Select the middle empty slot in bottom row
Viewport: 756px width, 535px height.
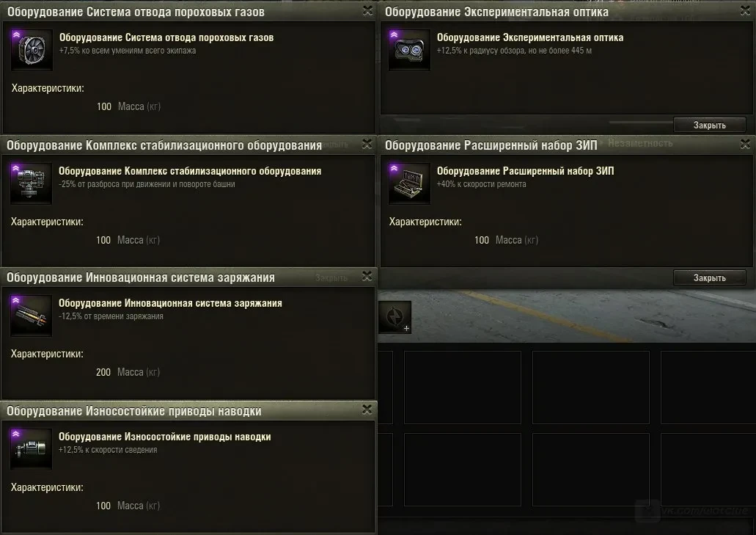point(590,470)
